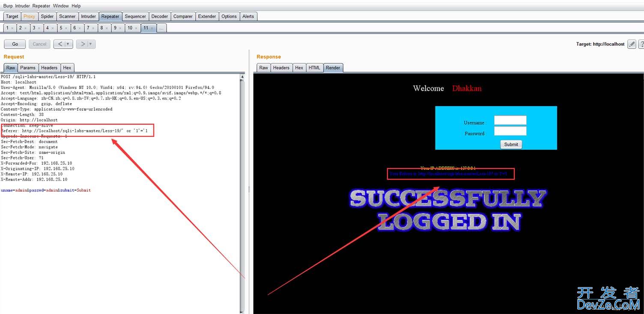
Task: Click the pencil icon to edit the target
Action: [x=632, y=44]
